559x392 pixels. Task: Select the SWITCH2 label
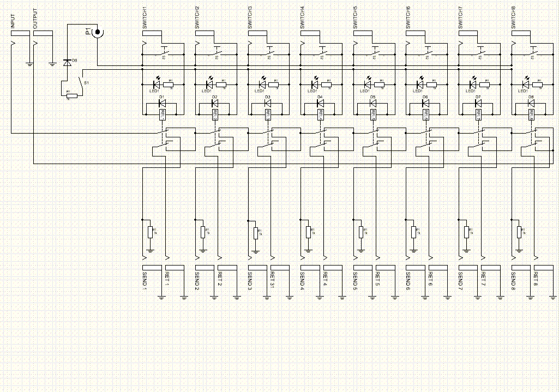(197, 18)
